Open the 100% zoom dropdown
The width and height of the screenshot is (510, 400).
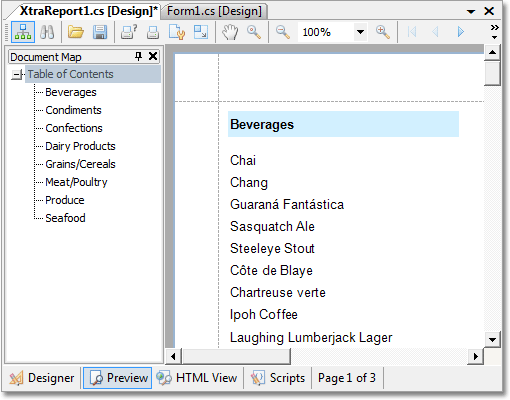[x=360, y=32]
